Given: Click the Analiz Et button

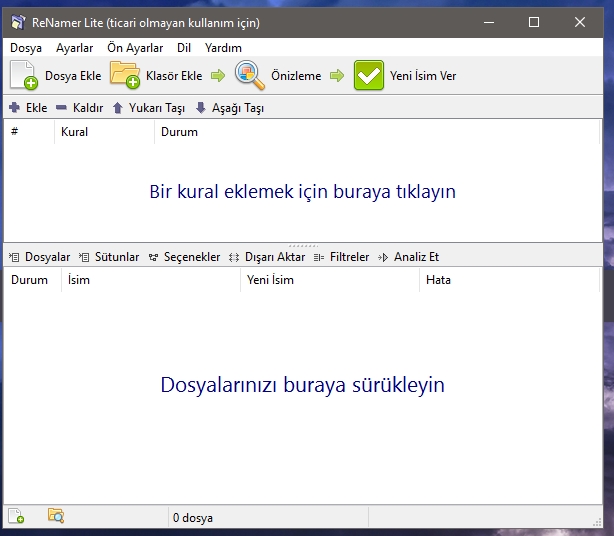Looking at the screenshot, I should (x=408, y=257).
